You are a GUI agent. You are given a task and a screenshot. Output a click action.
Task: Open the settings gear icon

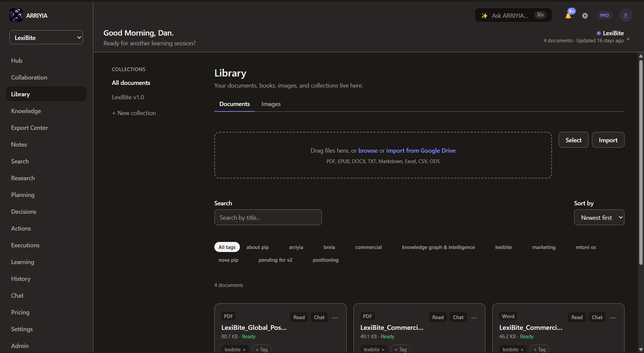coord(585,15)
